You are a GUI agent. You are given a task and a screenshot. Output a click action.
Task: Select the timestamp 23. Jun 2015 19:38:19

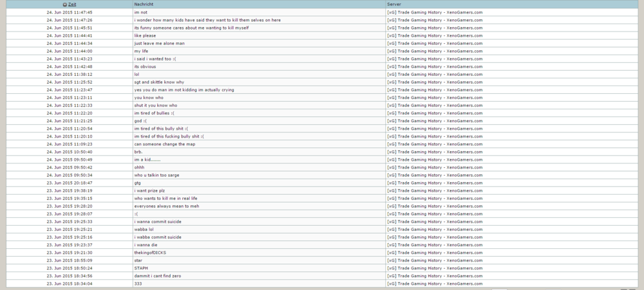pyautogui.click(x=70, y=191)
